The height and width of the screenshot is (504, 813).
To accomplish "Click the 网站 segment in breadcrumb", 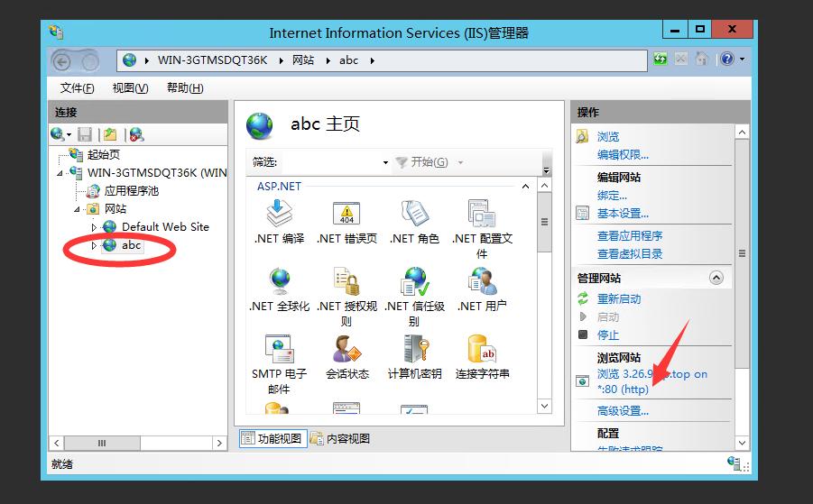I will click(303, 60).
